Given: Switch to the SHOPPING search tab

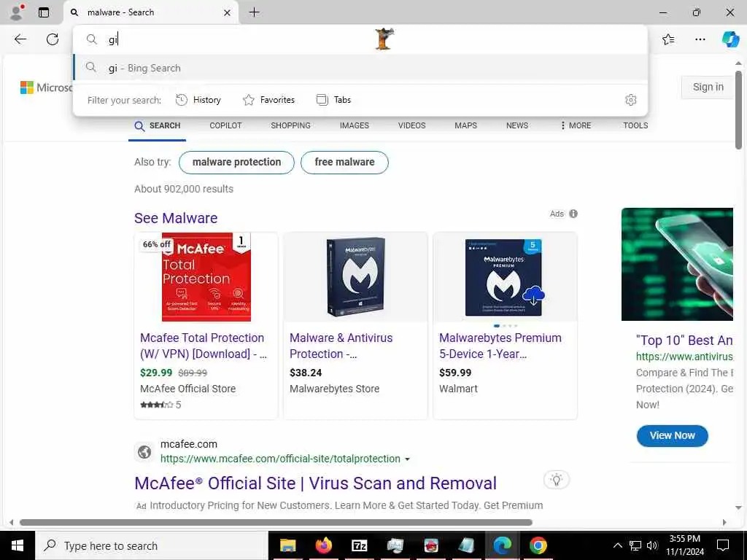Looking at the screenshot, I should click(290, 125).
